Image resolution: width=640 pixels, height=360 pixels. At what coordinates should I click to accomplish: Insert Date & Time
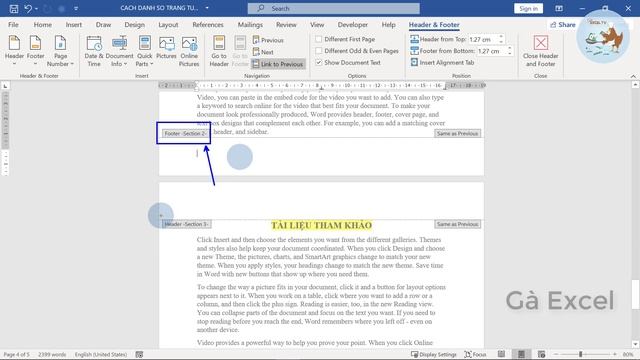coord(94,51)
